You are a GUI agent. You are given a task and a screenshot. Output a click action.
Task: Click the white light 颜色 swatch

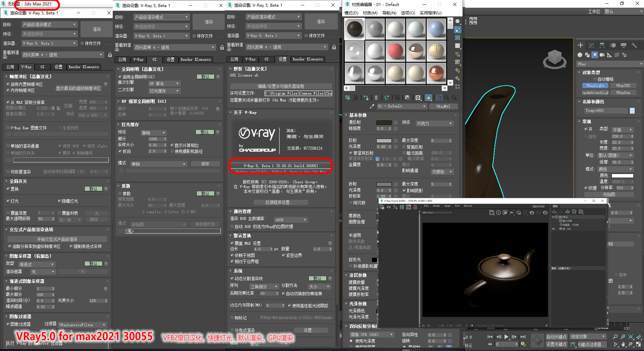pyautogui.click(x=622, y=175)
